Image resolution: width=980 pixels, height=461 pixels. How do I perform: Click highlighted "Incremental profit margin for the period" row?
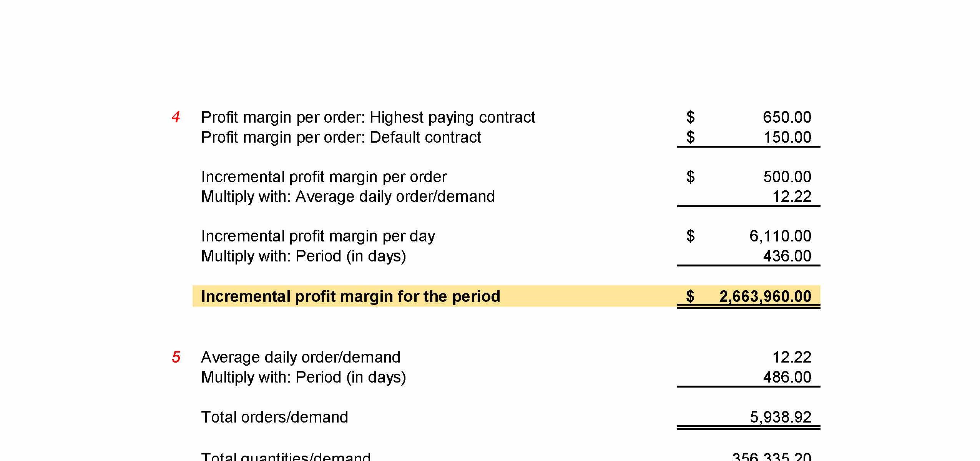click(350, 296)
